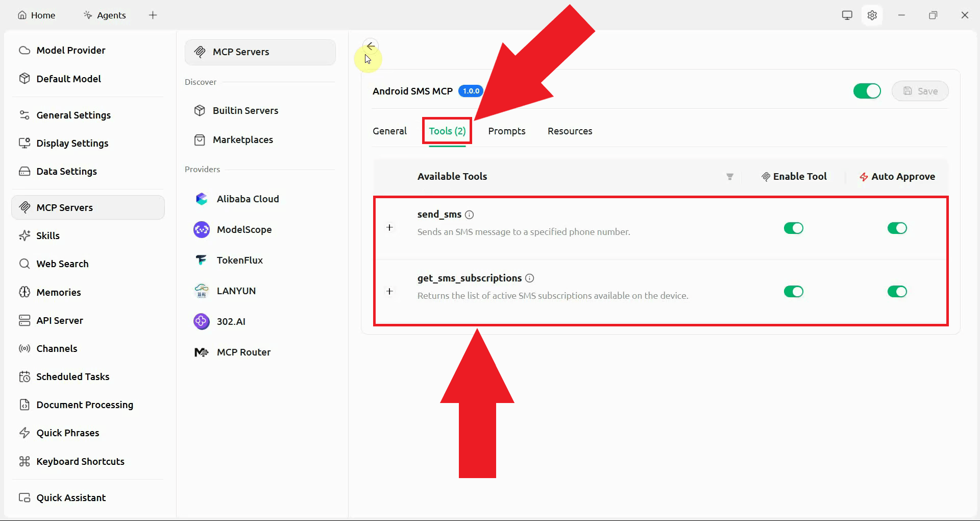This screenshot has height=521, width=980.
Task: Click 'Returns the list of active SMS' description
Action: pyautogui.click(x=553, y=295)
